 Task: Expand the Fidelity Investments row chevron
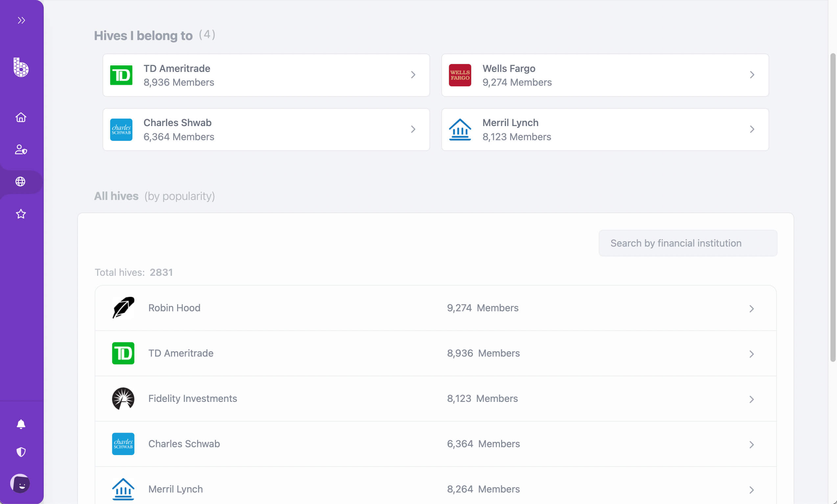click(752, 399)
